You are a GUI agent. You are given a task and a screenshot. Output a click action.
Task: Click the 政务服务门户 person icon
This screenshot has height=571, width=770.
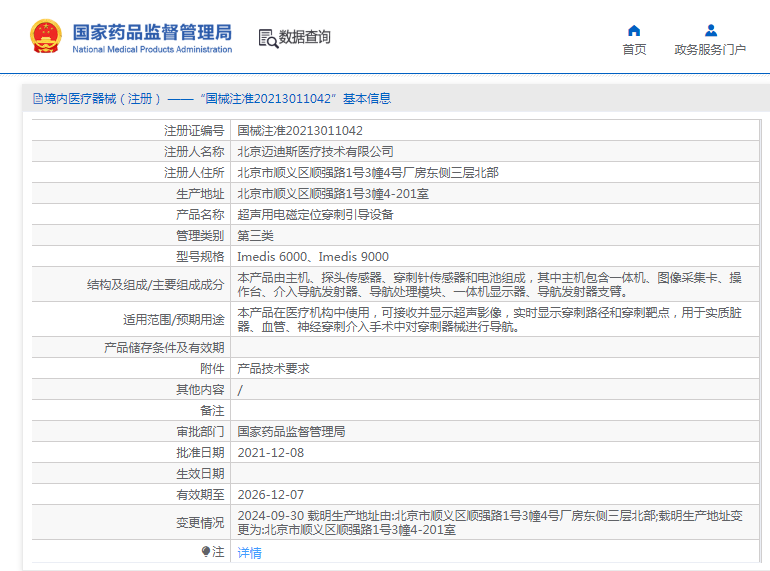710,30
